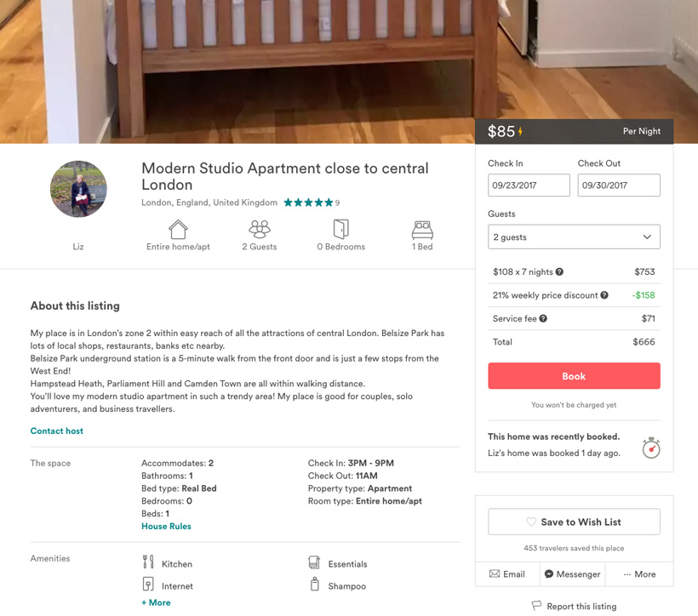698x616 pixels.
Task: Click the Entire home/apt house icon
Action: point(178,229)
